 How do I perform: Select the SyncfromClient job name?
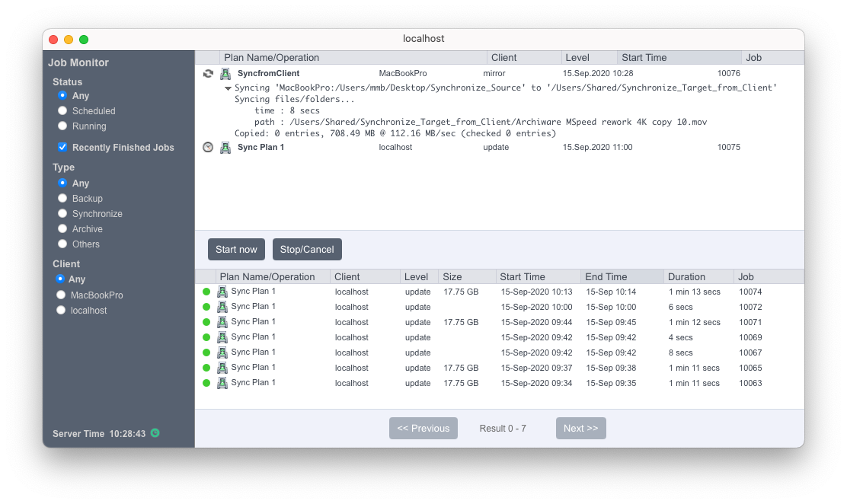[268, 73]
